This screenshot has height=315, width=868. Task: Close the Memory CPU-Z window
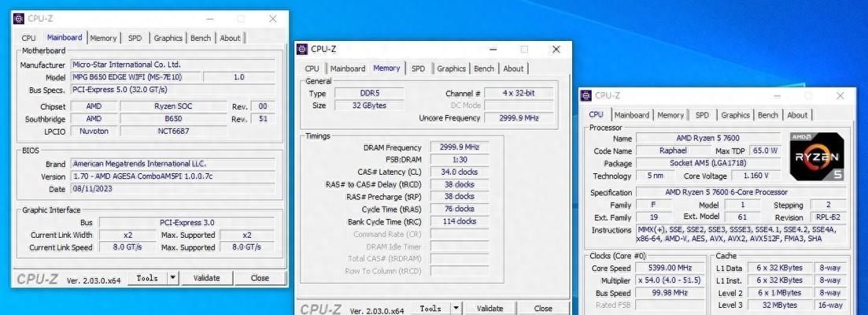click(556, 50)
